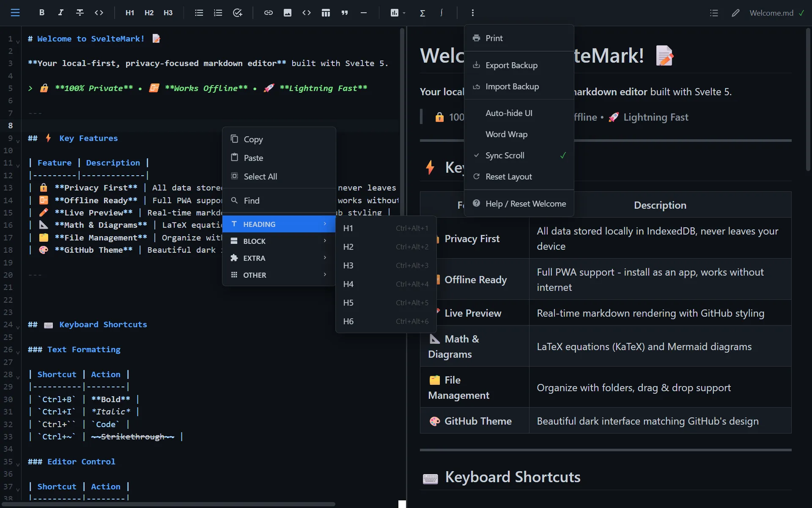Apply bold formatting from toolbar
This screenshot has height=508, width=812.
click(41, 13)
